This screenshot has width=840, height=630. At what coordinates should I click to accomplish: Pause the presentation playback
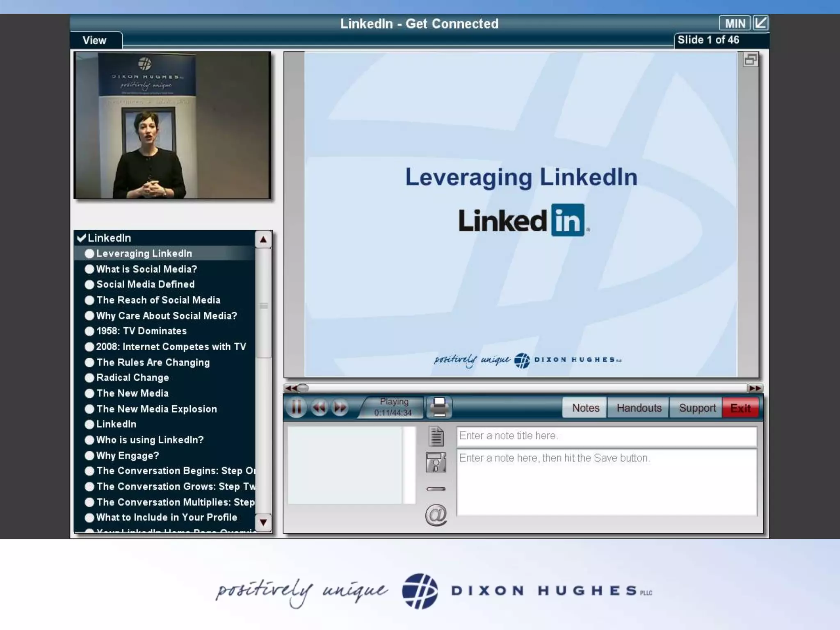pyautogui.click(x=296, y=408)
